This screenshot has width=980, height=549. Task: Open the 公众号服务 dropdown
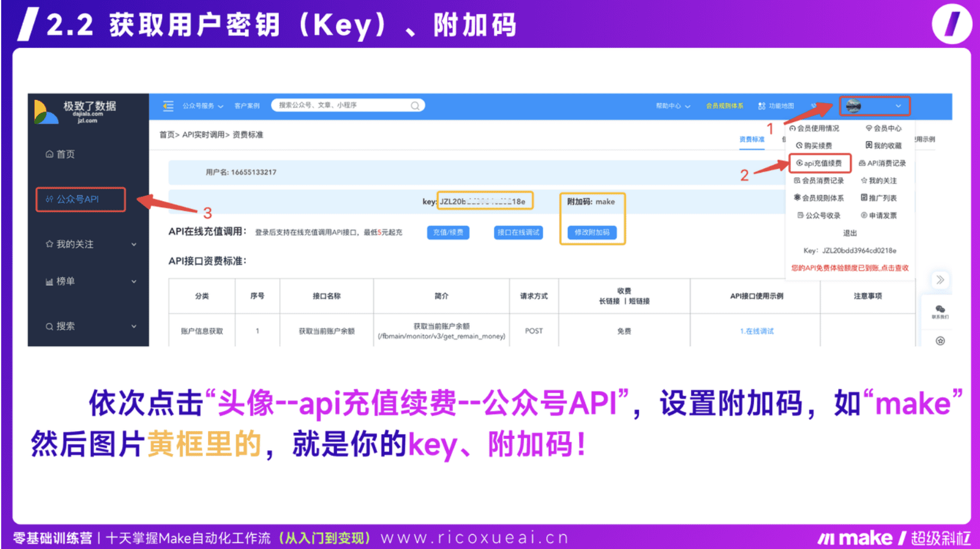[202, 105]
